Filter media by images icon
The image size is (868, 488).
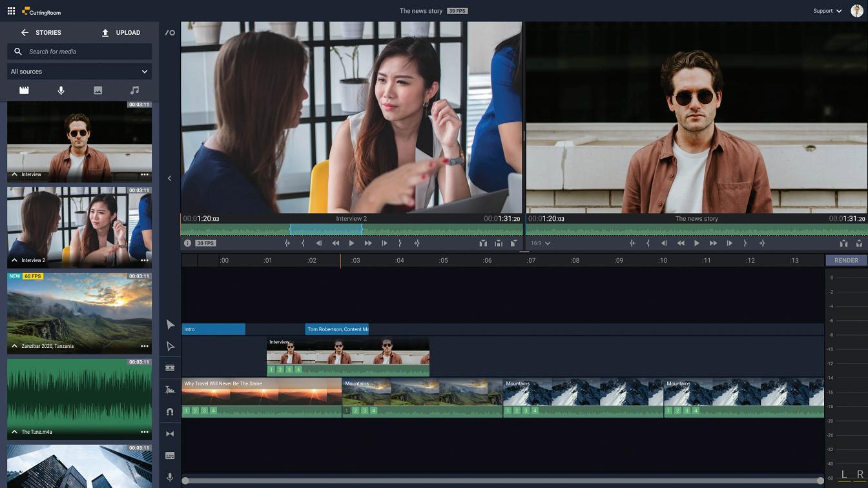[x=98, y=90]
